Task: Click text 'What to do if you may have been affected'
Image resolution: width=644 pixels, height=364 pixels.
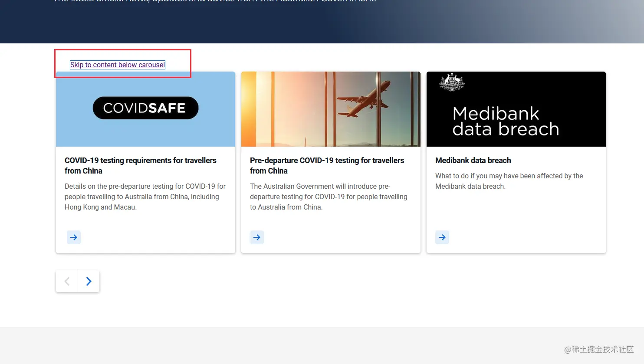Action: (509, 181)
